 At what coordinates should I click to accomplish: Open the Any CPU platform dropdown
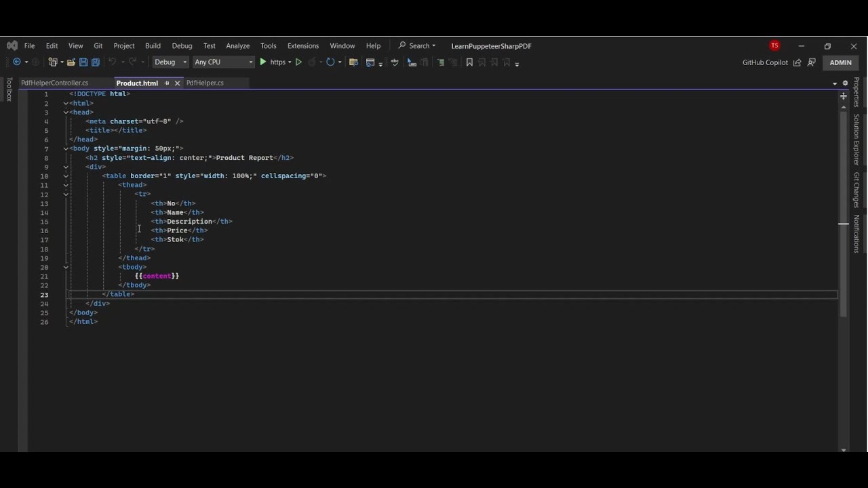tap(223, 62)
